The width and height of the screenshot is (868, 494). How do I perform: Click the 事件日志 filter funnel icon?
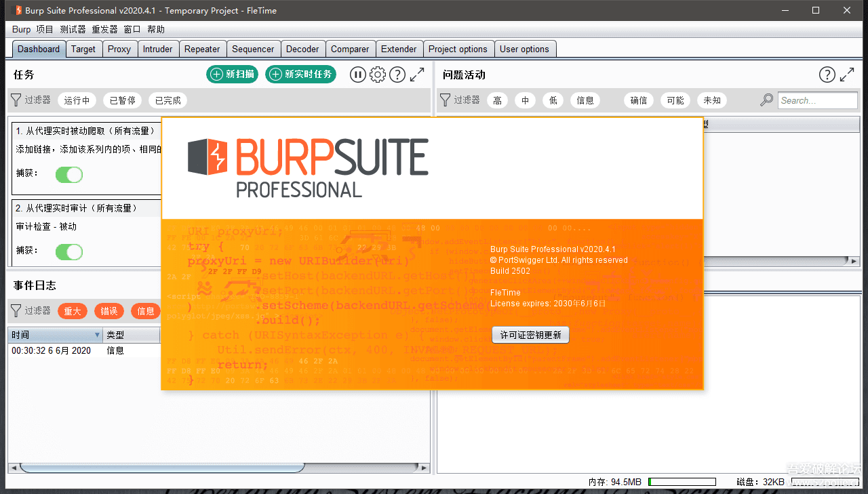pos(16,311)
